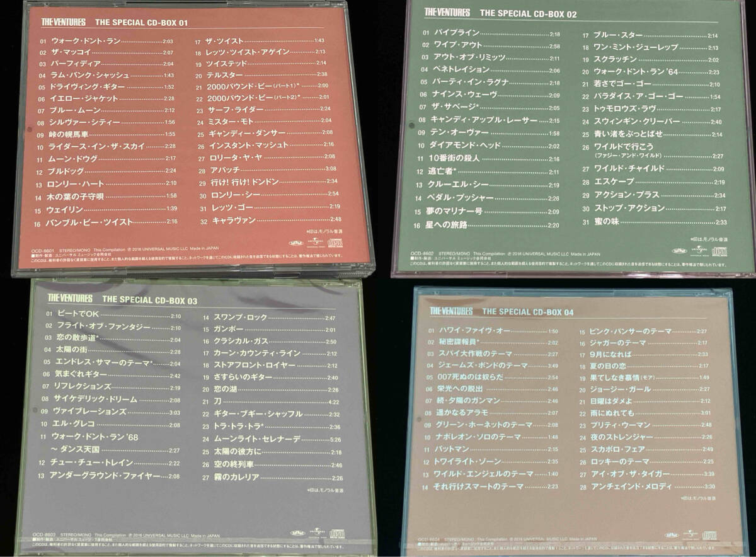This screenshot has height=557, width=756.
Task: Select the title 'THE SPECIAL CD-BOX 01'
Action: pyautogui.click(x=140, y=24)
